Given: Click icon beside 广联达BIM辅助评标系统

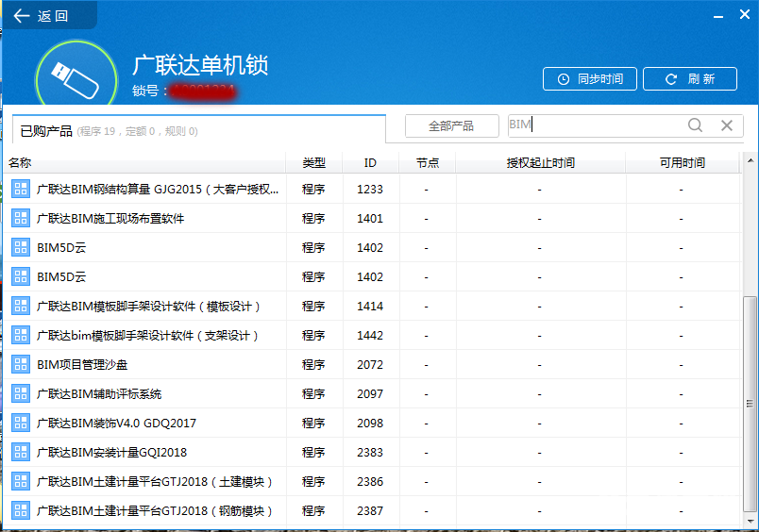Looking at the screenshot, I should point(21,393).
